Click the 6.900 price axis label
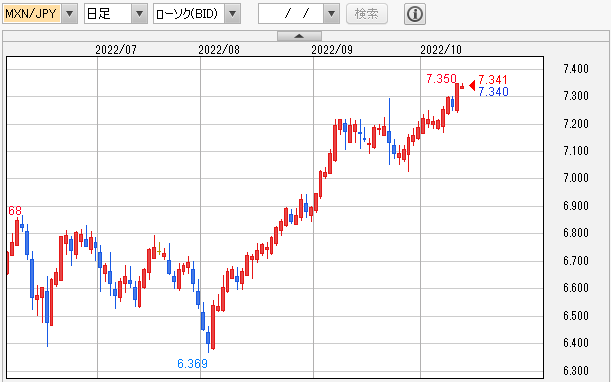This screenshot has height=382, width=611. click(x=576, y=206)
